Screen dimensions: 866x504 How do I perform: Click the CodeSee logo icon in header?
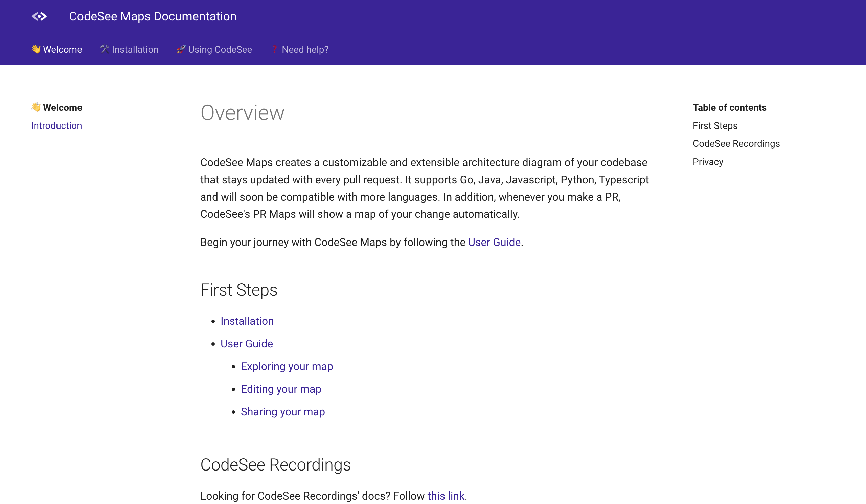(x=39, y=16)
